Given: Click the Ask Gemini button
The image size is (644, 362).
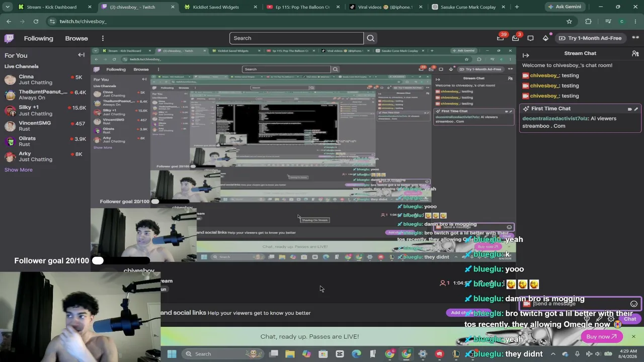Looking at the screenshot, I should pos(565,7).
